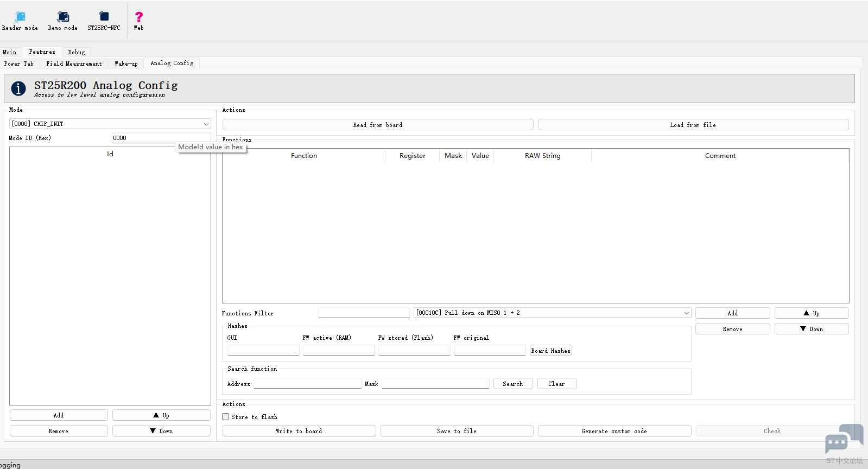The height and width of the screenshot is (469, 868).
Task: Enable the Store to flash checkbox
Action: 226,417
